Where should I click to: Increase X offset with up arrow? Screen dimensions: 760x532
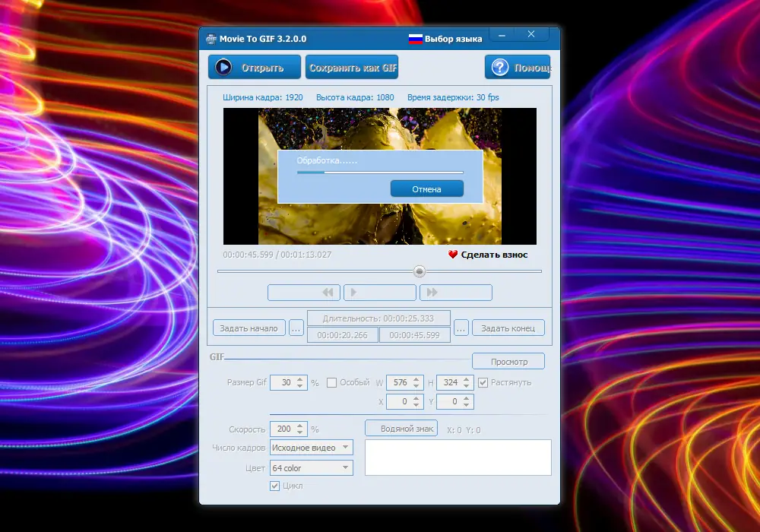click(x=416, y=398)
